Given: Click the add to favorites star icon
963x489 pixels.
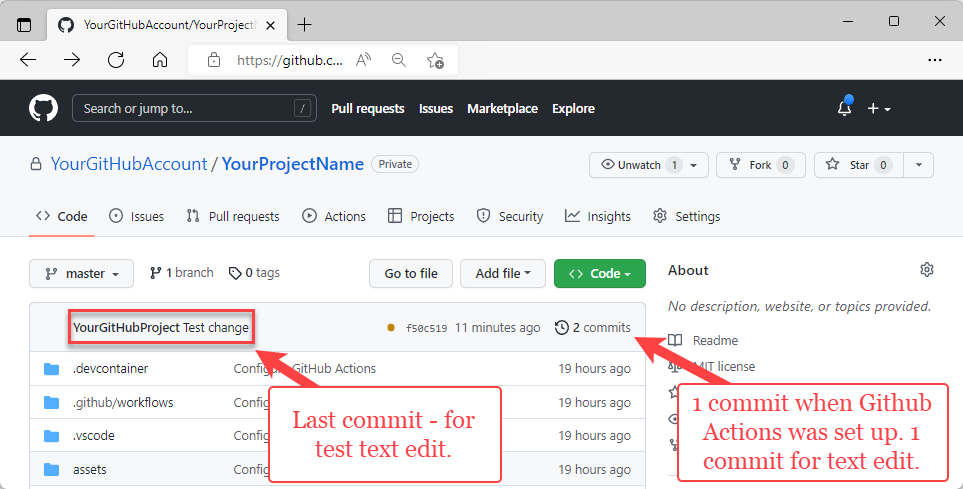Looking at the screenshot, I should pyautogui.click(x=435, y=60).
